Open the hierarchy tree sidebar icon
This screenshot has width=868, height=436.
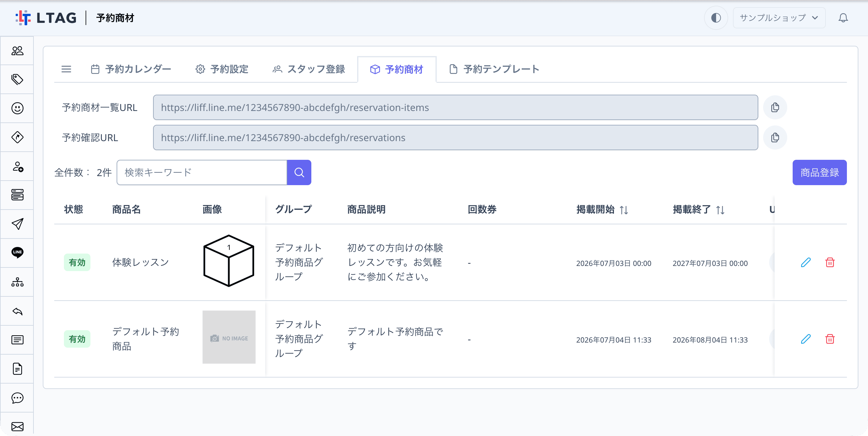17,282
